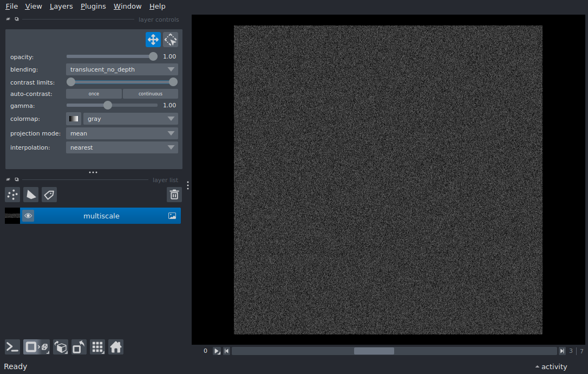
Task: Add a new labels layer
Action: [x=49, y=195]
